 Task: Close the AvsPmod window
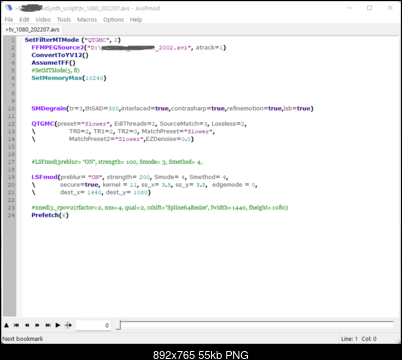[x=390, y=8]
